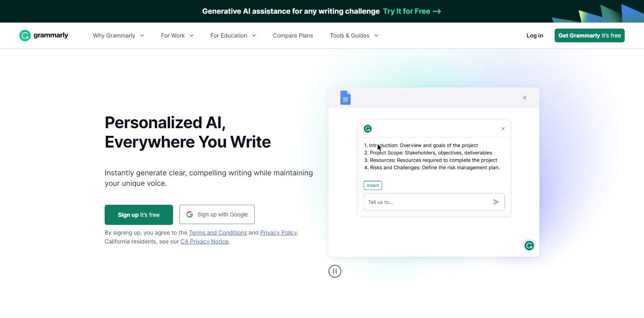This screenshot has height=318, width=644.
Task: Close the Grammarly suggestion card
Action: [503, 129]
